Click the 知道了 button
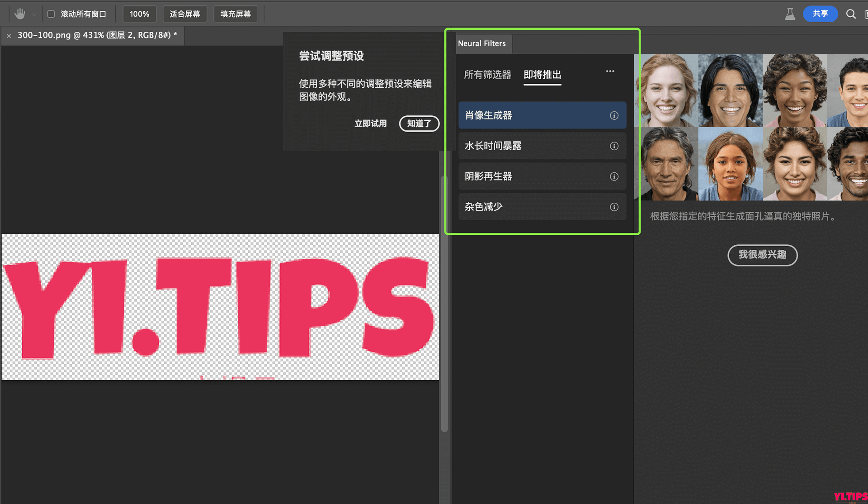Image resolution: width=868 pixels, height=504 pixels. (x=419, y=124)
